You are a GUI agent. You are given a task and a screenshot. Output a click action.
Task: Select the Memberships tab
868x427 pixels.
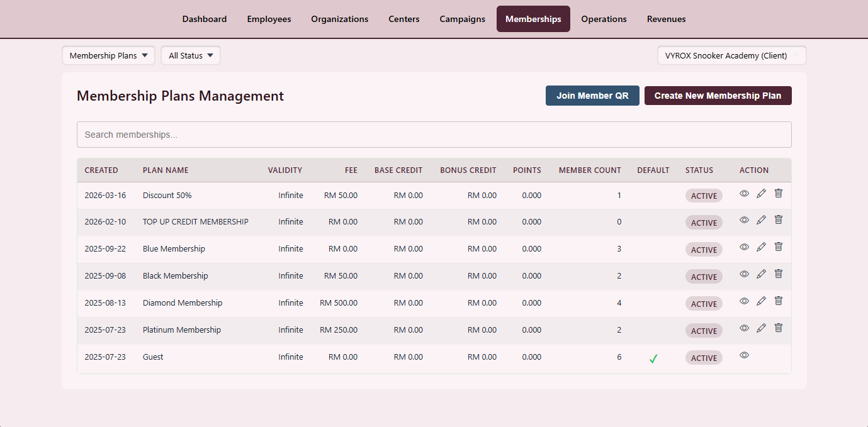pos(533,19)
